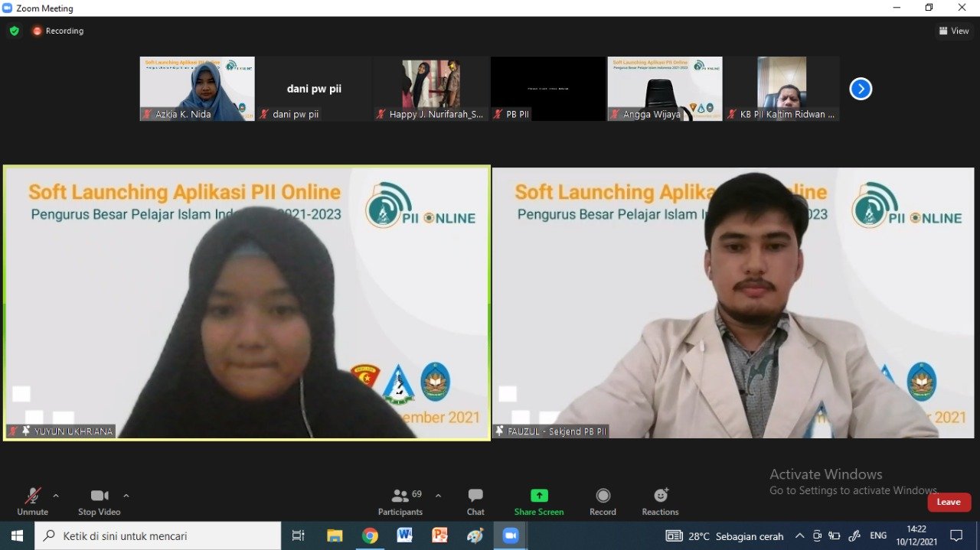The width and height of the screenshot is (980, 550).
Task: Toggle Stop Video camera
Action: pyautogui.click(x=99, y=502)
